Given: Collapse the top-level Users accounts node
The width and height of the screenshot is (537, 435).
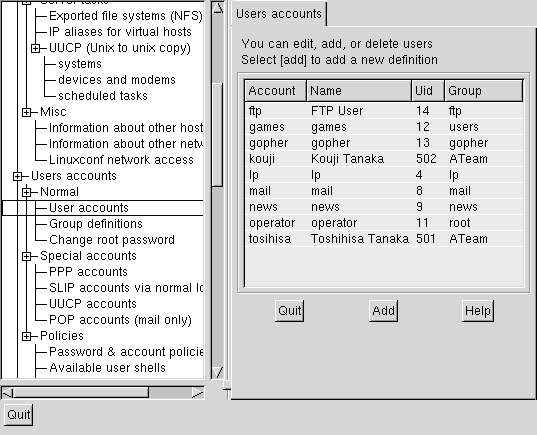Looking at the screenshot, I should (17, 176).
